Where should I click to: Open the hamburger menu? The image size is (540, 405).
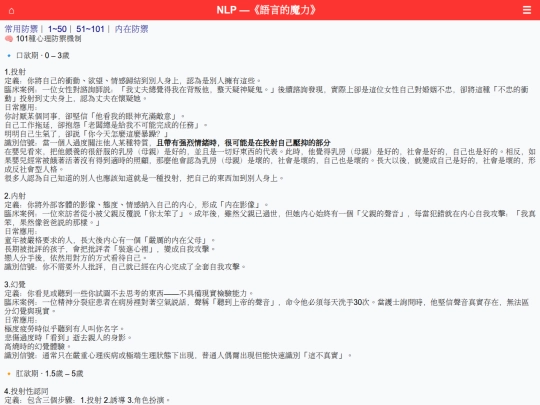tap(527, 10)
